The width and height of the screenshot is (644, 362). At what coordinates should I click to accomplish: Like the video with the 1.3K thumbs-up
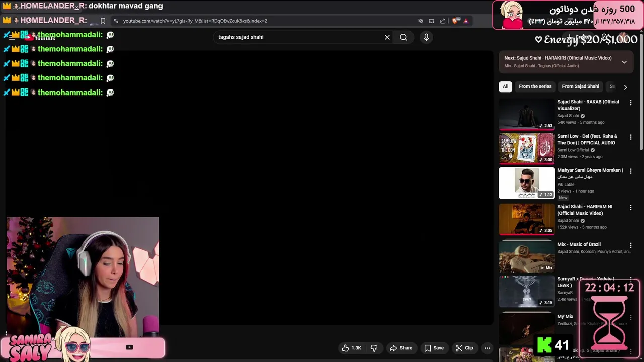coord(352,348)
